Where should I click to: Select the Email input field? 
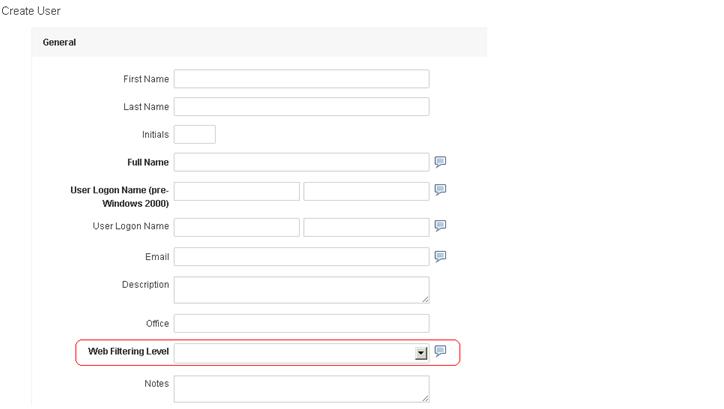pyautogui.click(x=302, y=257)
